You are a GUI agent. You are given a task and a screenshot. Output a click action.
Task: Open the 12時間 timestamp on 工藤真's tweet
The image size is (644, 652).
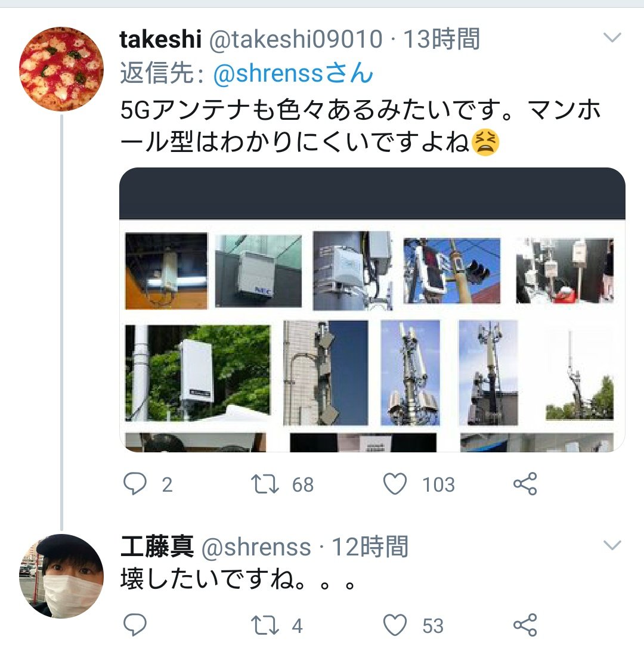click(x=370, y=547)
